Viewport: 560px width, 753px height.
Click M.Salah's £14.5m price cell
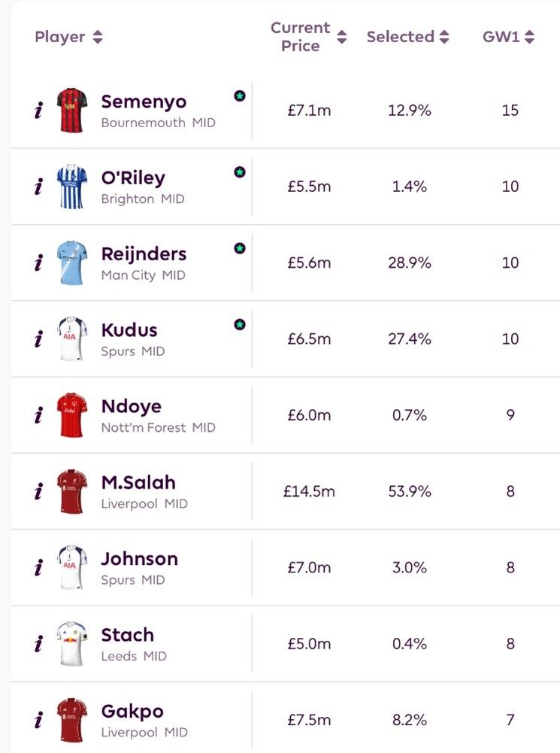click(x=309, y=491)
